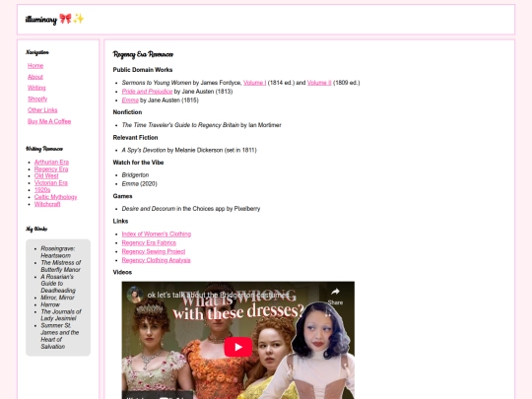
Task: Open the 1920s resources link
Action: click(42, 190)
